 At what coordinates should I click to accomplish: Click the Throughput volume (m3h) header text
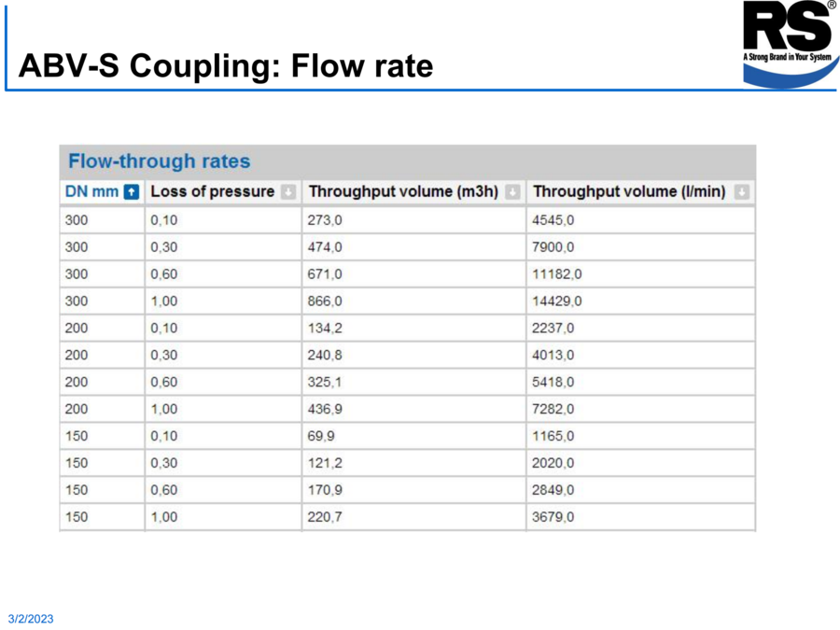[403, 191]
